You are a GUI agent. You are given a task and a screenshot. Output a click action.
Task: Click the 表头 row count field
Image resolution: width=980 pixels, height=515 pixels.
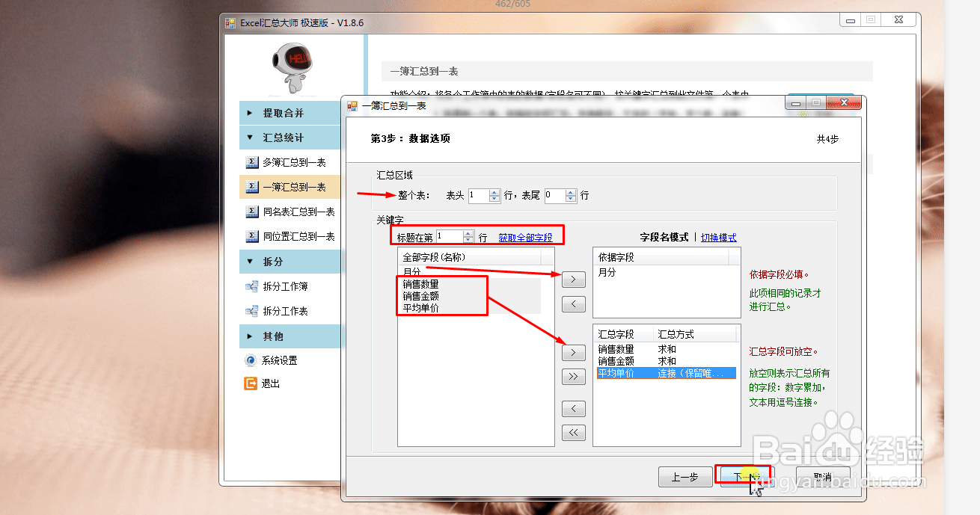[478, 196]
